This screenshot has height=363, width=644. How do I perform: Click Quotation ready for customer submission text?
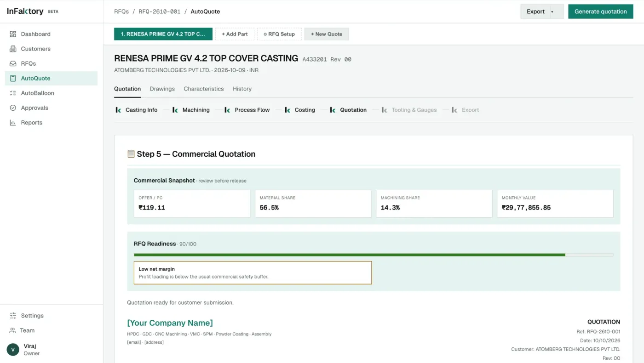[x=180, y=302]
